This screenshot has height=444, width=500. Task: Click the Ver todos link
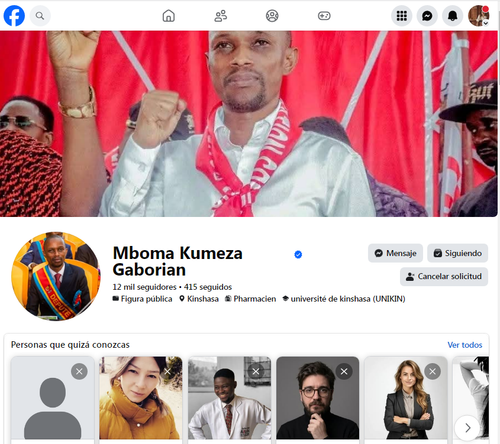[465, 345]
